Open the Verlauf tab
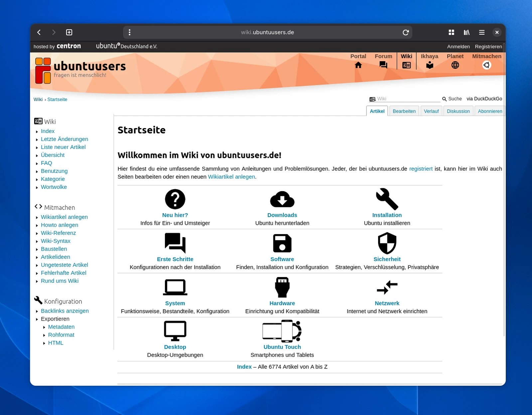Viewport: 532px width, 415px height. pyautogui.click(x=431, y=111)
